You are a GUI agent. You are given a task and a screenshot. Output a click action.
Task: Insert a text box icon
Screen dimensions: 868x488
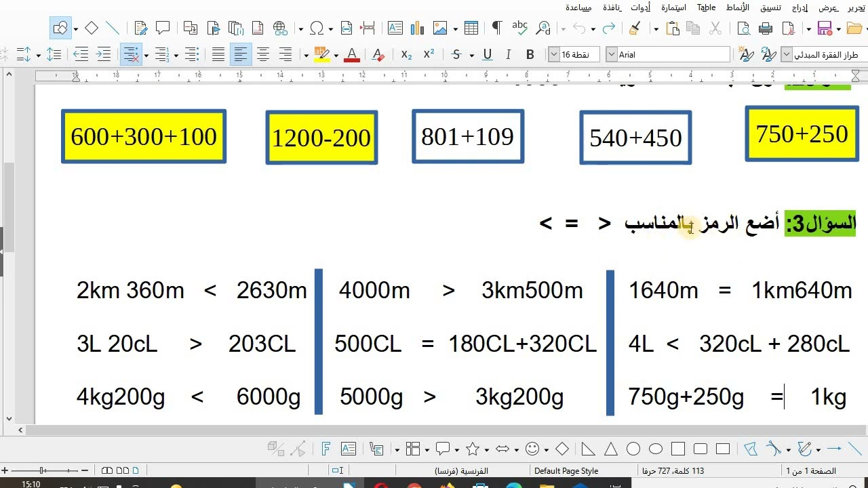[395, 28]
